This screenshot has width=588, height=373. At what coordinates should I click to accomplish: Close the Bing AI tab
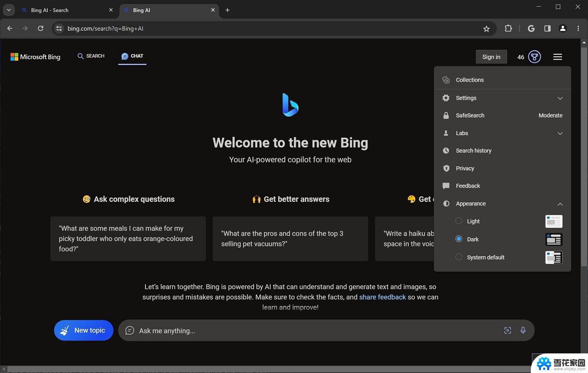pos(213,10)
